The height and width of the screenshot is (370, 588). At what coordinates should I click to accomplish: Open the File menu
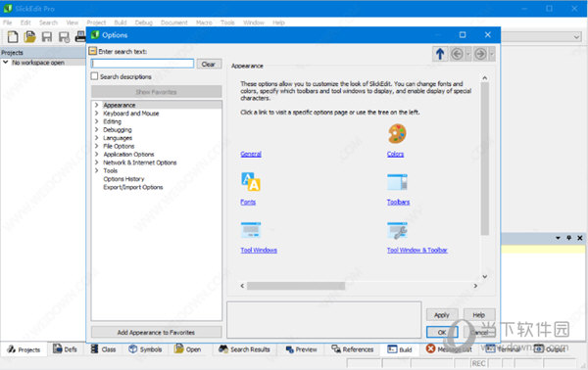pyautogui.click(x=8, y=23)
